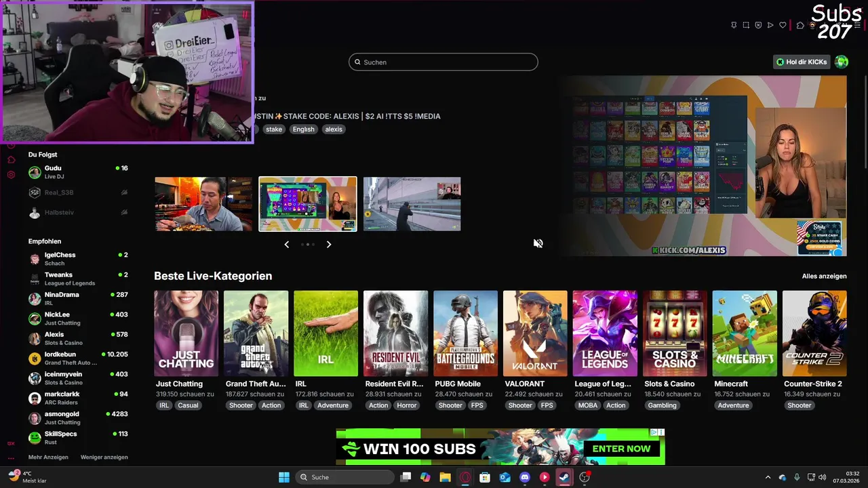The image size is (868, 488).
Task: Open markclarkk recommended channel
Action: 78,398
